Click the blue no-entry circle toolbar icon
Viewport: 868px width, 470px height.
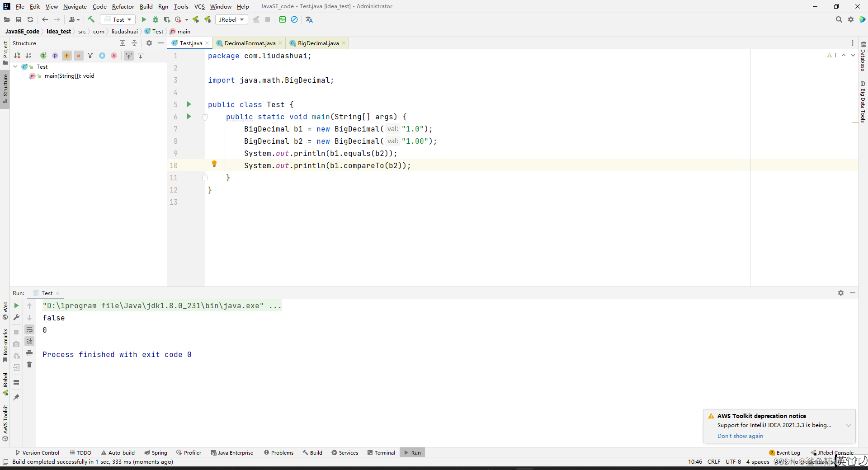coord(294,19)
